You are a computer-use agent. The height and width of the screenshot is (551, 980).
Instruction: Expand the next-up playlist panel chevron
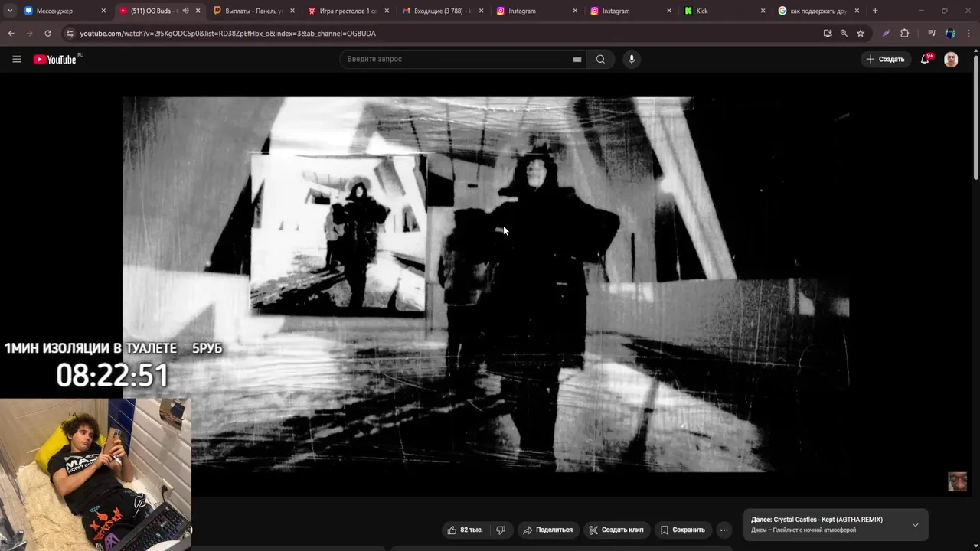(x=915, y=525)
